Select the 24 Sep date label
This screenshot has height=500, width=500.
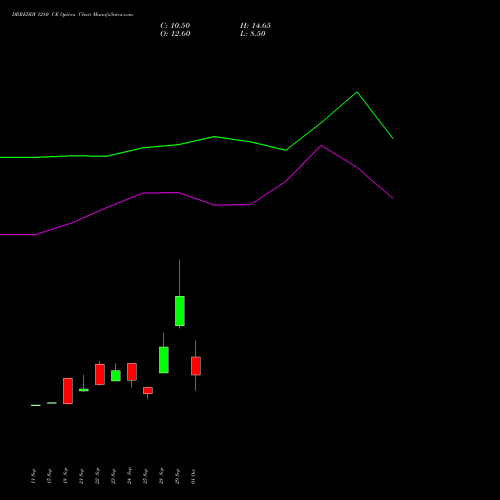pos(129,476)
